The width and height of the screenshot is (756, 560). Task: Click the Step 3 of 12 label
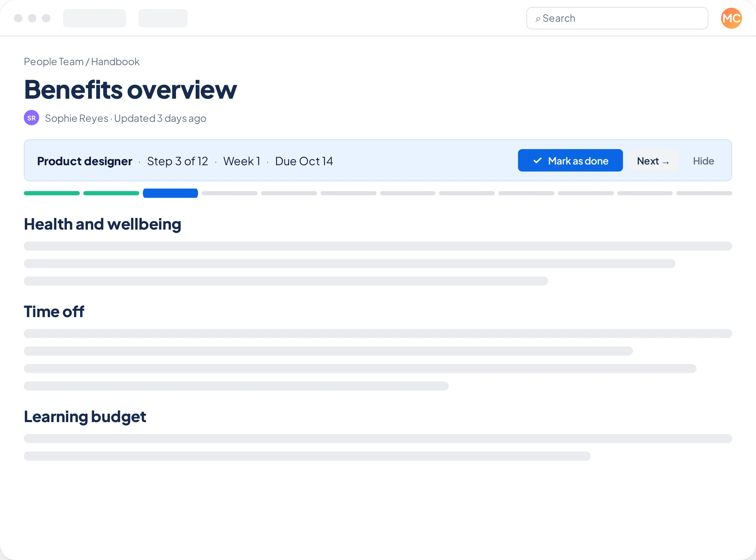(x=177, y=161)
